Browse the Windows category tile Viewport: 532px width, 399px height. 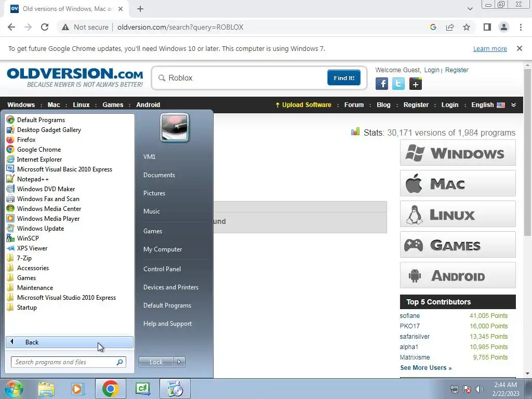tap(458, 153)
